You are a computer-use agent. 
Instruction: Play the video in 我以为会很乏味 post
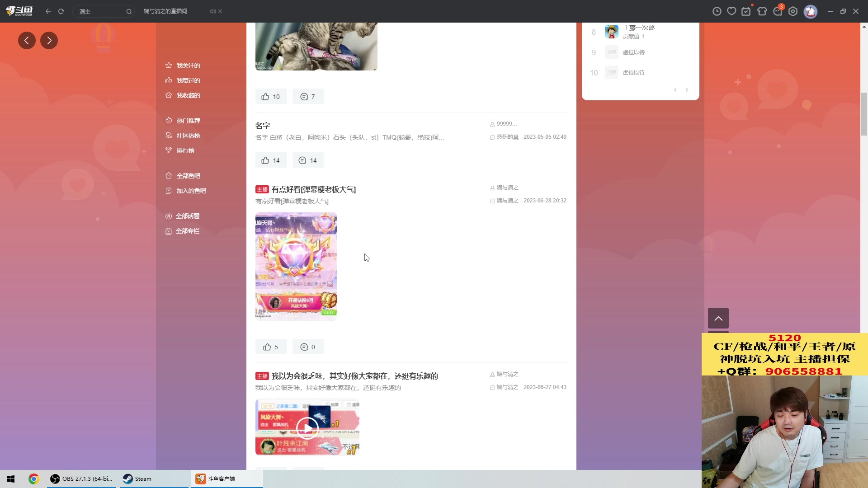pos(307,427)
